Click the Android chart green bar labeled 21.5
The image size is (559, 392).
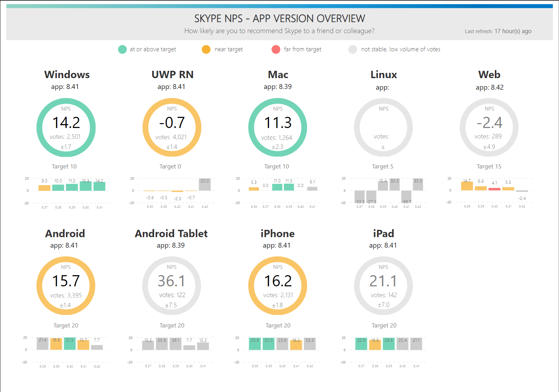(70, 344)
